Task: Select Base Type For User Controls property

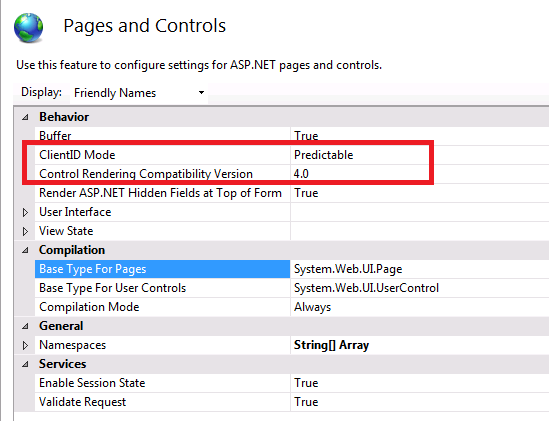Action: pyautogui.click(x=162, y=288)
